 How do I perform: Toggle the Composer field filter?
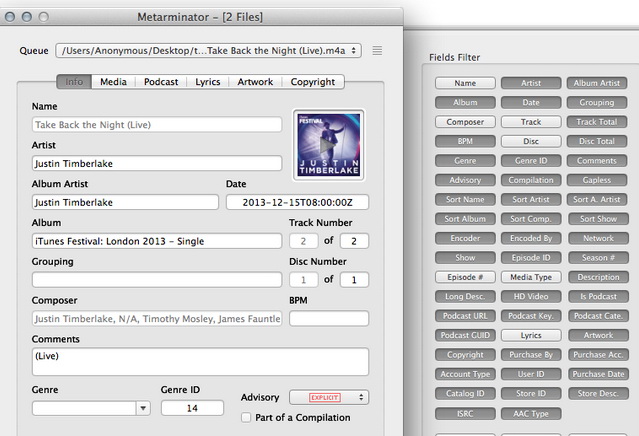click(x=465, y=122)
